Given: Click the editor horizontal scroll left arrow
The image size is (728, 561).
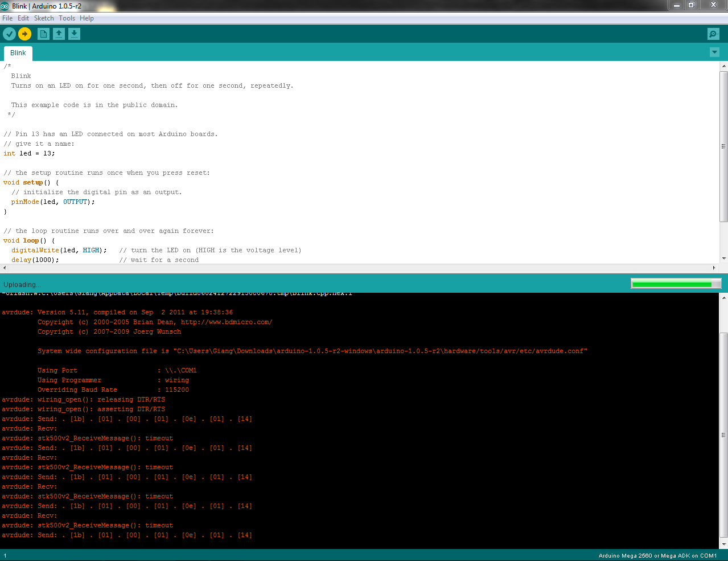Looking at the screenshot, I should pyautogui.click(x=5, y=268).
